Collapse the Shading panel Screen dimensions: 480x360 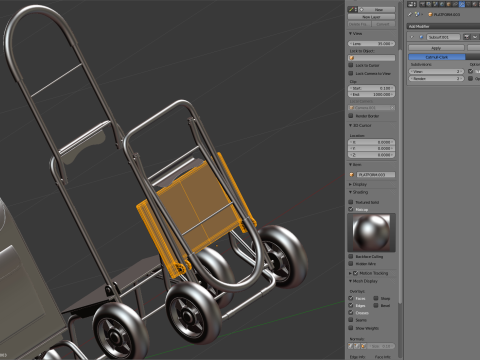tap(351, 192)
